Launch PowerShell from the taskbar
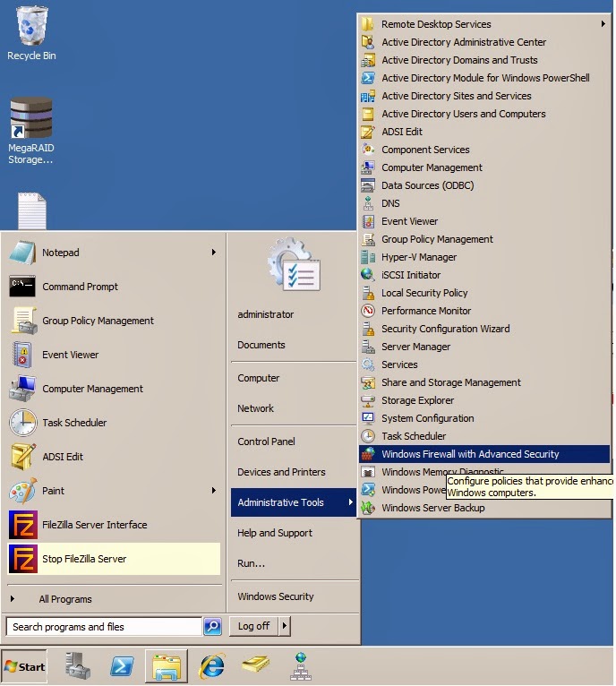The width and height of the screenshot is (616, 686). pos(122,666)
